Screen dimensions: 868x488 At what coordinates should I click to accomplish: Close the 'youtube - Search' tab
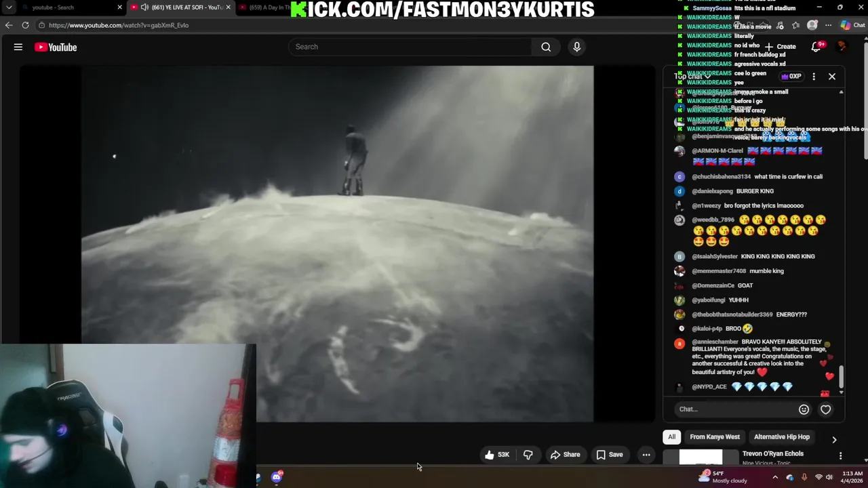click(119, 7)
